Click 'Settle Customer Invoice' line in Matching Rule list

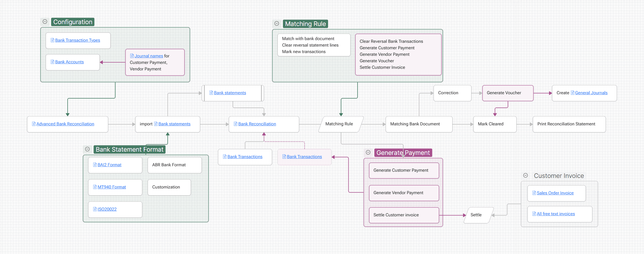click(x=382, y=67)
